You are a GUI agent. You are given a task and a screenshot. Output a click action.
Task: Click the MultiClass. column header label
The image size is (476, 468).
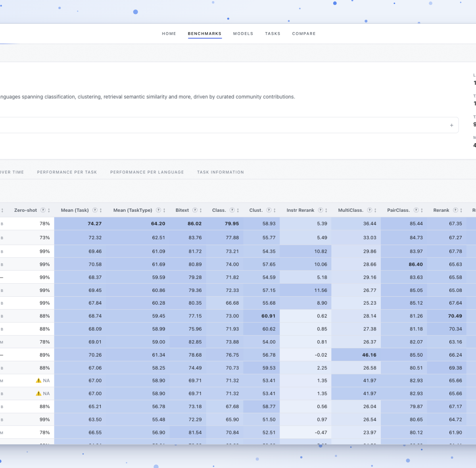click(351, 210)
